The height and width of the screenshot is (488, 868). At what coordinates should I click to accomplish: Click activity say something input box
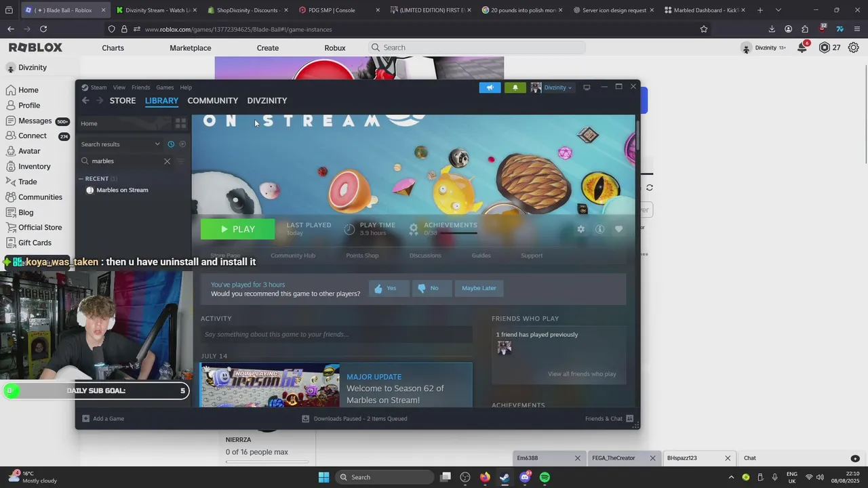click(x=336, y=334)
